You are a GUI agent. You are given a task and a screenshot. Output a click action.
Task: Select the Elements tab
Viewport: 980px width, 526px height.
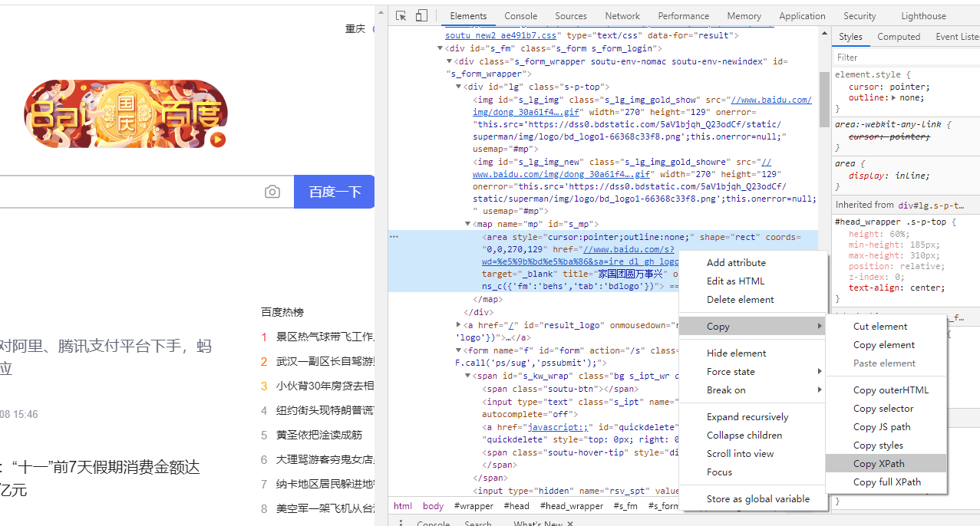(x=468, y=16)
